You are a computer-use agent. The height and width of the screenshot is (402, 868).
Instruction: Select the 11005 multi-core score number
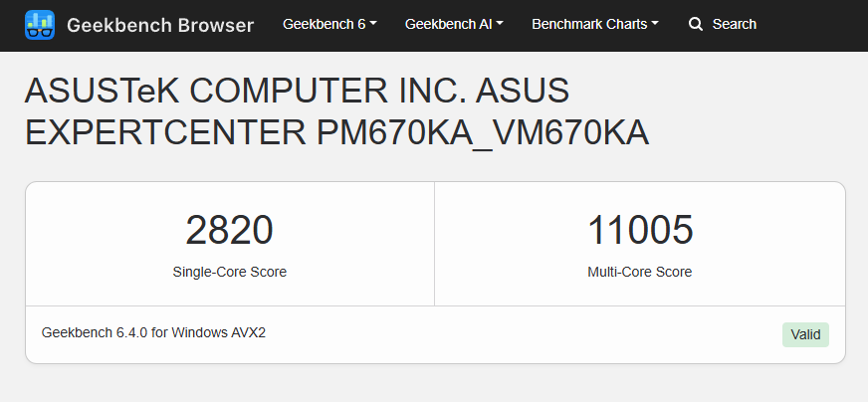coord(639,230)
